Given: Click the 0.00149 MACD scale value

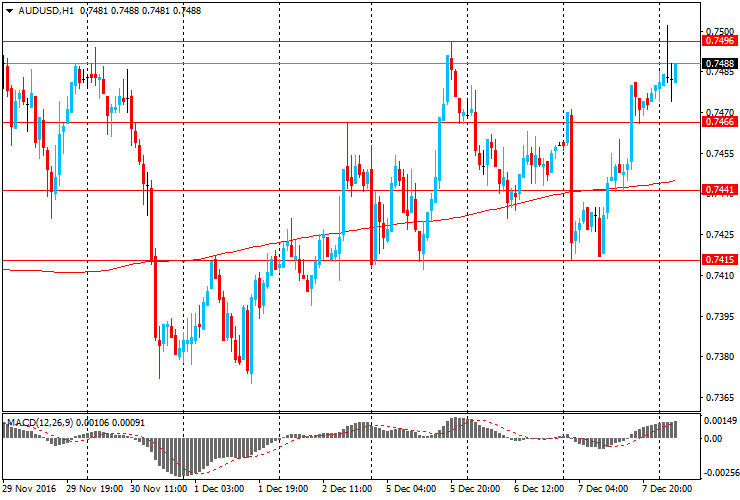Looking at the screenshot, I should pyautogui.click(x=720, y=423).
